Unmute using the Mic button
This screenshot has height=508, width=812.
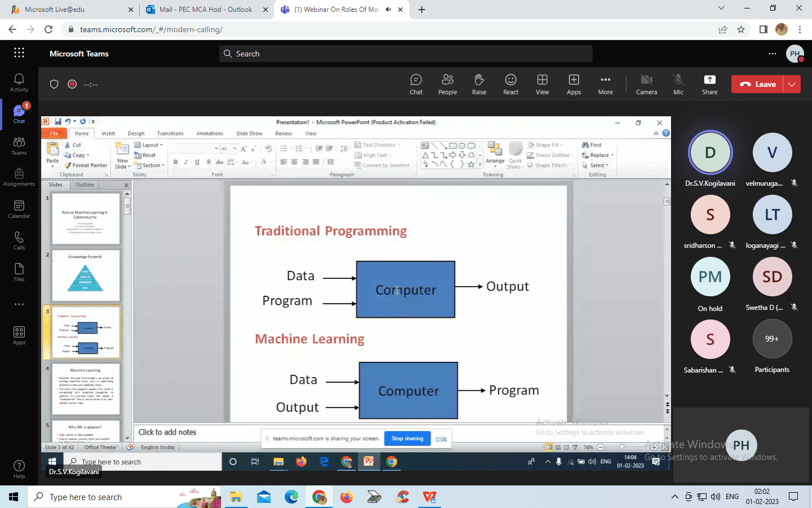coord(678,84)
